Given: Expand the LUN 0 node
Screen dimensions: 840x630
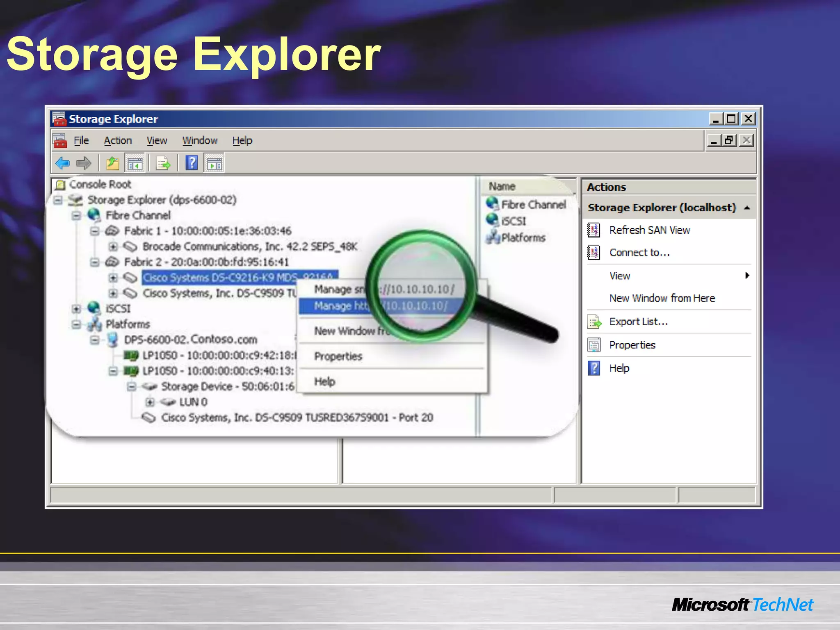Looking at the screenshot, I should tap(150, 402).
